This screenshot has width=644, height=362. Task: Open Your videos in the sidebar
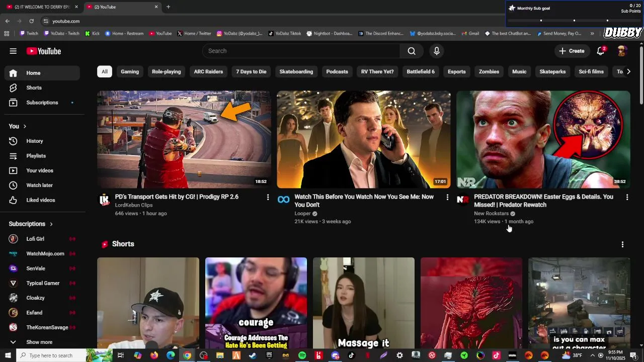point(42,170)
